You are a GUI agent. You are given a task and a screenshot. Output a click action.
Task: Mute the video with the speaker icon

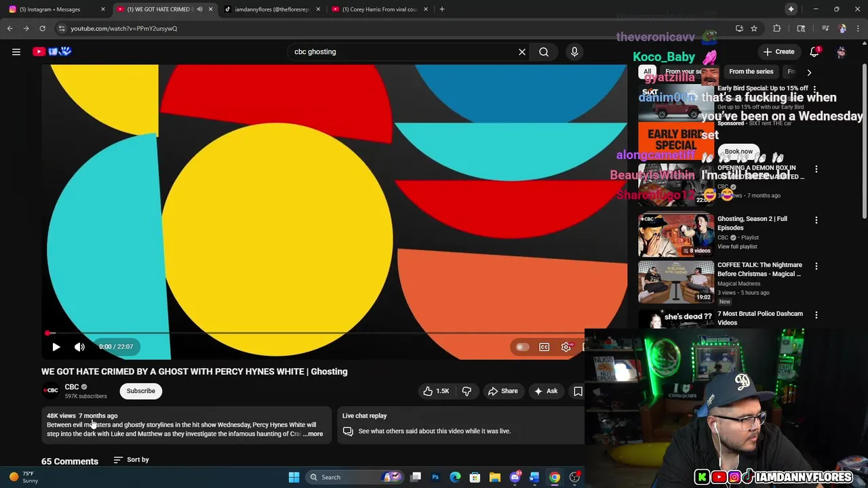tap(79, 346)
